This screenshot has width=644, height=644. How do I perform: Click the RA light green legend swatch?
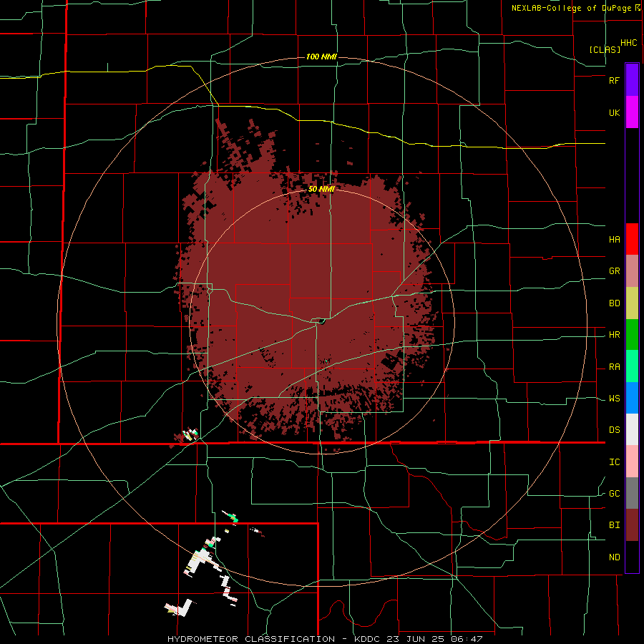coord(632,366)
